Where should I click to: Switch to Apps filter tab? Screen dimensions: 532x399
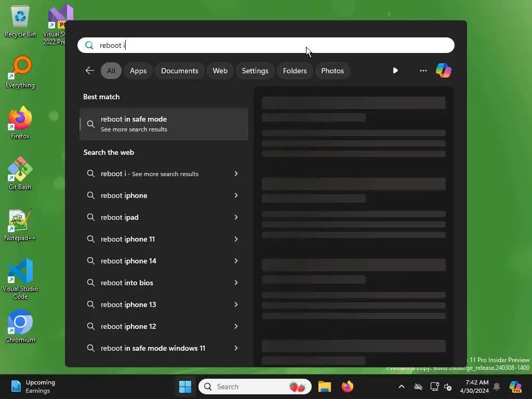[138, 71]
